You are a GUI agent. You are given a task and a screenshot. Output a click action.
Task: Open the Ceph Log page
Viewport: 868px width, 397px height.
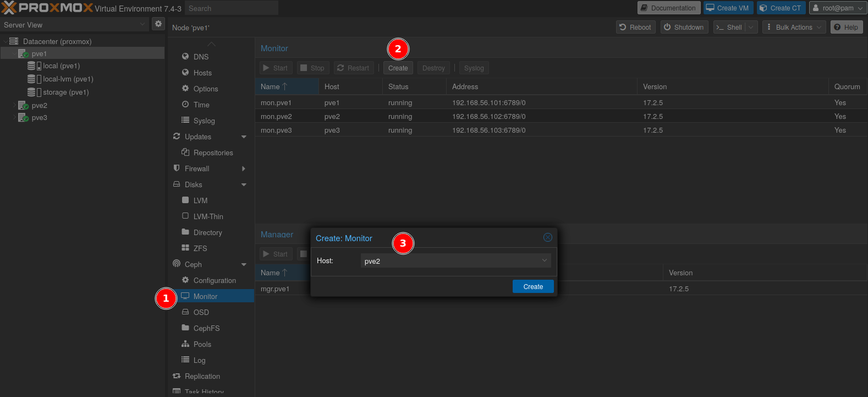pyautogui.click(x=199, y=360)
